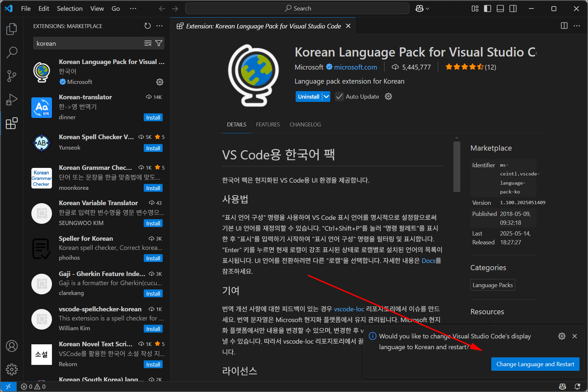Click Change Language and Restart

(x=535, y=364)
